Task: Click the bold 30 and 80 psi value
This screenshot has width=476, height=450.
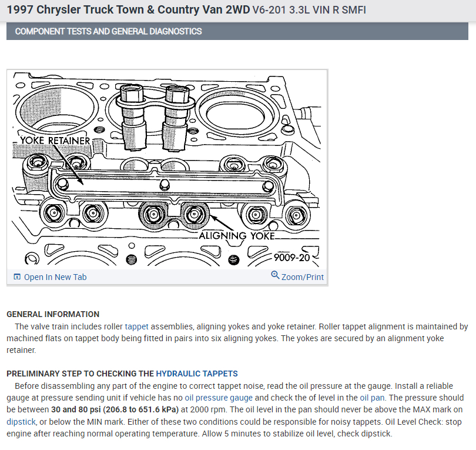Action: (115, 409)
